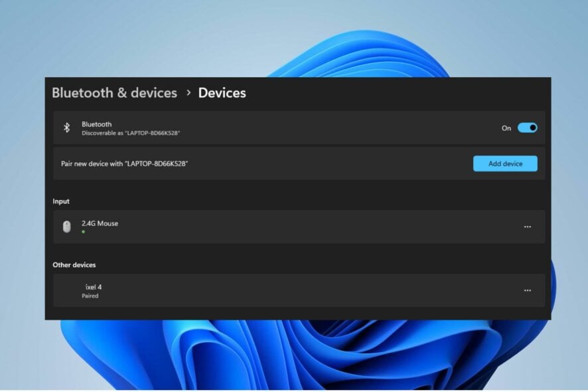The height and width of the screenshot is (392, 588).
Task: Select the ixel 4 paired device name
Action: (x=94, y=287)
